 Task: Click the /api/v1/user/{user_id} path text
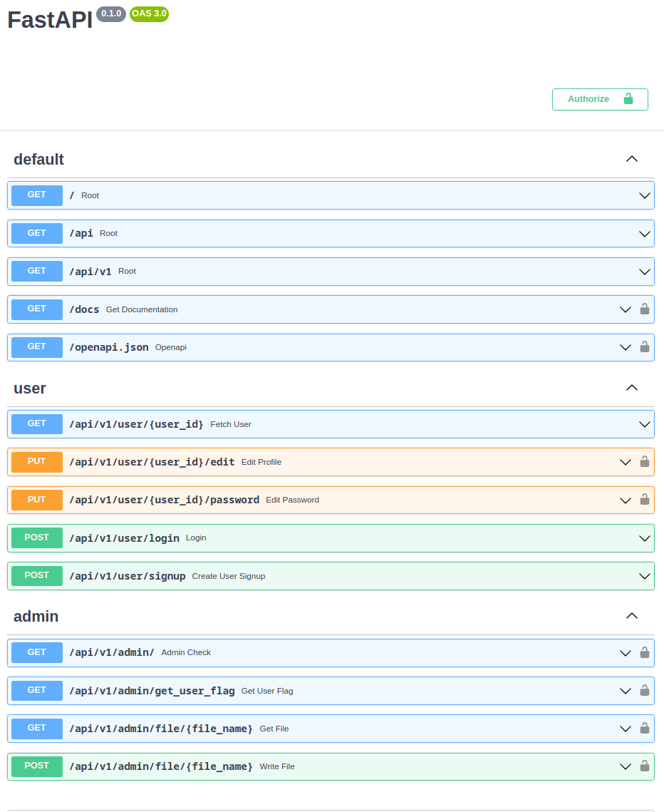137,424
